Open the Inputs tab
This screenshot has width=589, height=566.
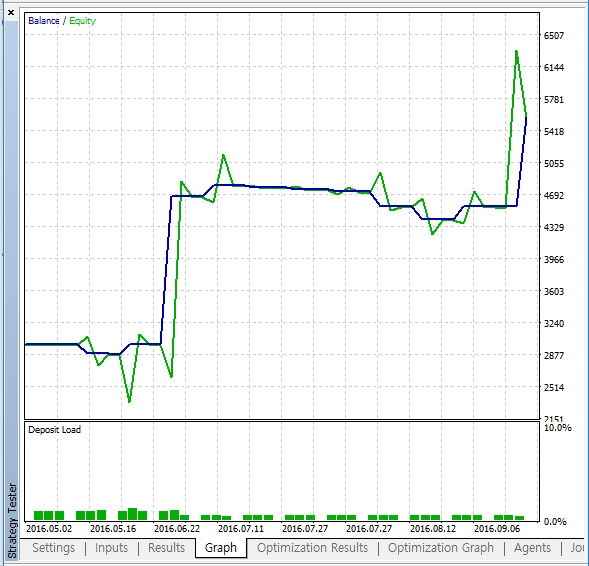111,548
